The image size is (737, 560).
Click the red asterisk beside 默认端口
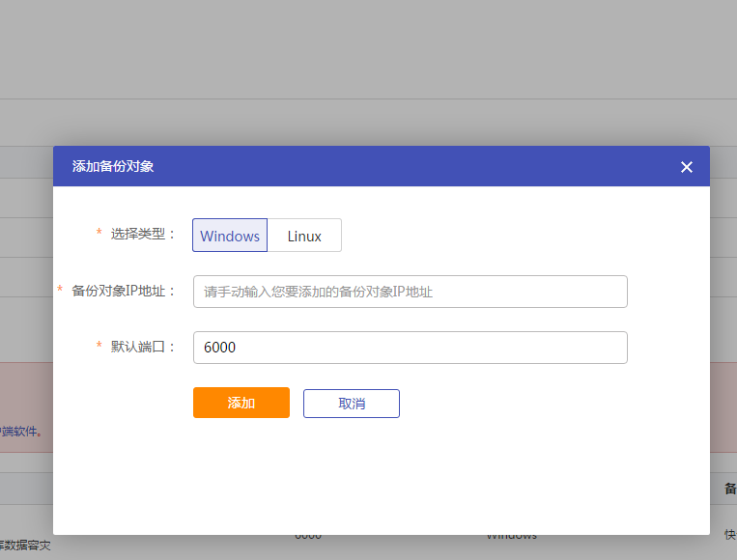pos(99,347)
